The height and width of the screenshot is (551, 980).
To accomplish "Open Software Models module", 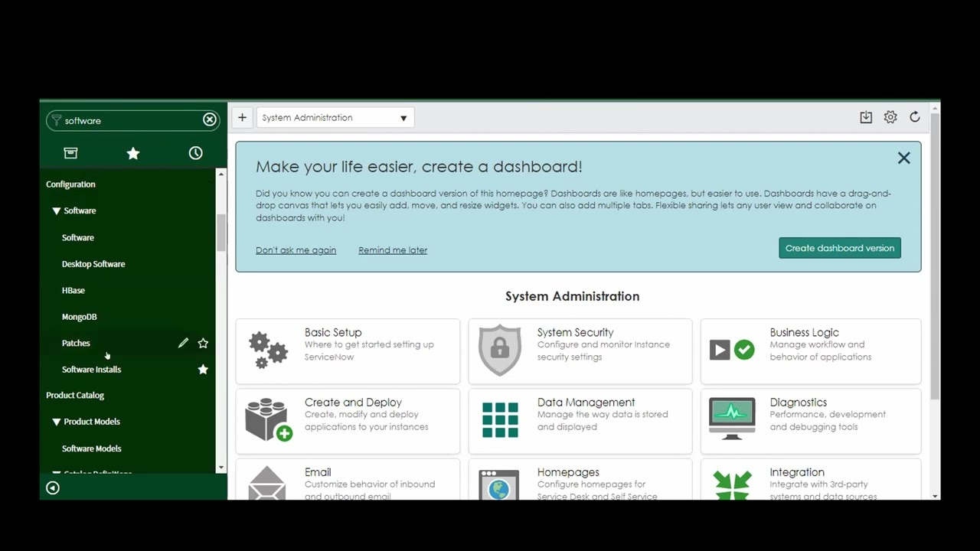I will click(x=91, y=448).
